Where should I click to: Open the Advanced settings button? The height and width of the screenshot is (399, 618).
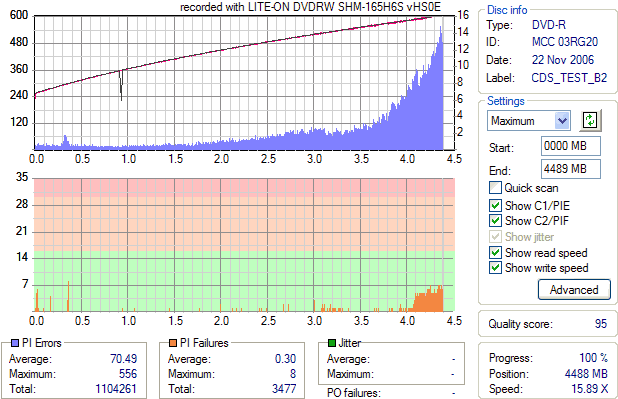(x=574, y=290)
